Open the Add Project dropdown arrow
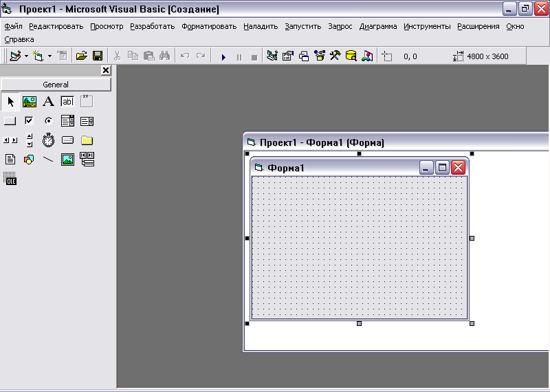This screenshot has height=392, width=550. click(x=26, y=56)
